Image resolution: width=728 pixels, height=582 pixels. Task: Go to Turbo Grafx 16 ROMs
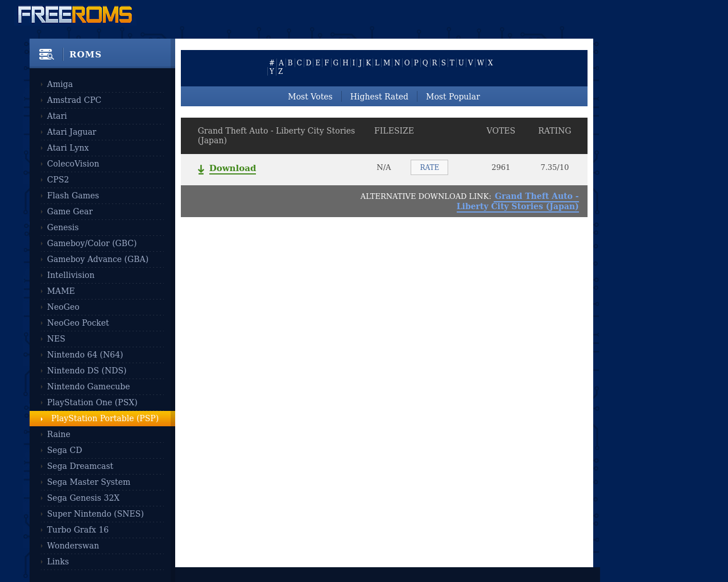78,530
